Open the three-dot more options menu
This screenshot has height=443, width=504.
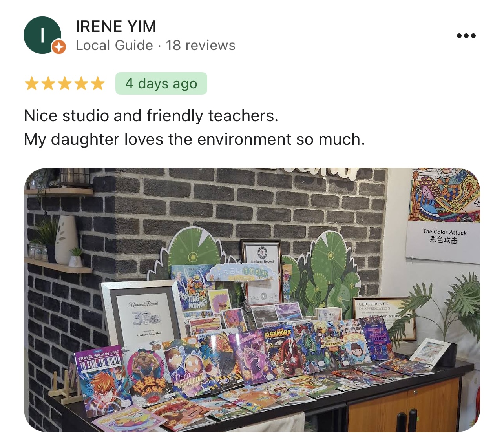click(x=466, y=36)
